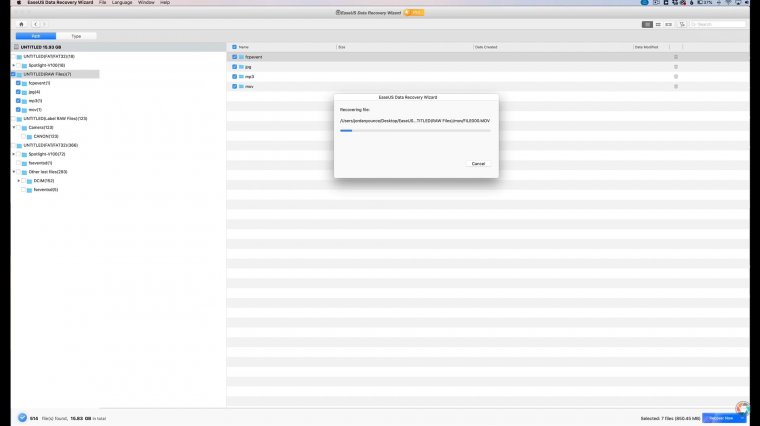Viewport: 760px width, 426px height.
Task: Switch to the Path tab
Action: pos(36,36)
